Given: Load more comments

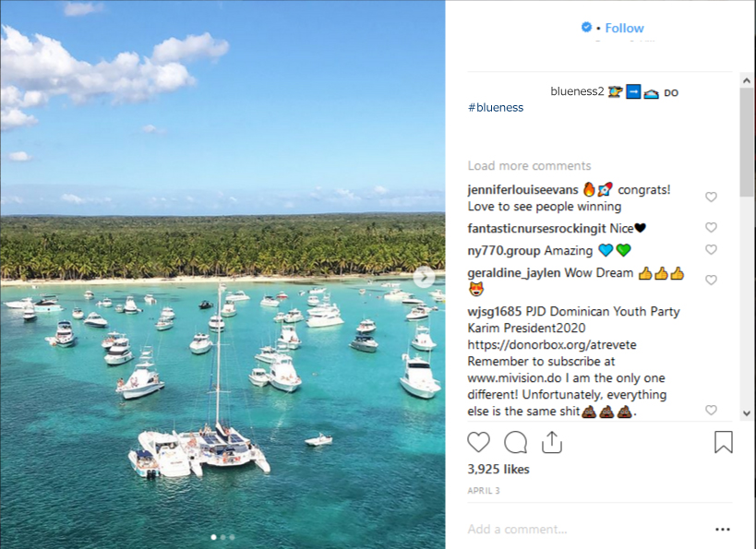Looking at the screenshot, I should (529, 166).
